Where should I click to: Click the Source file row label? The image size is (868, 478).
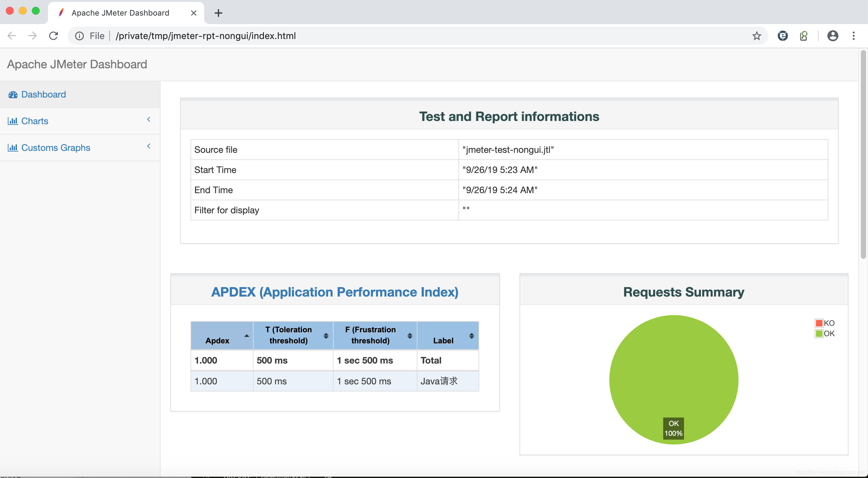(x=216, y=150)
